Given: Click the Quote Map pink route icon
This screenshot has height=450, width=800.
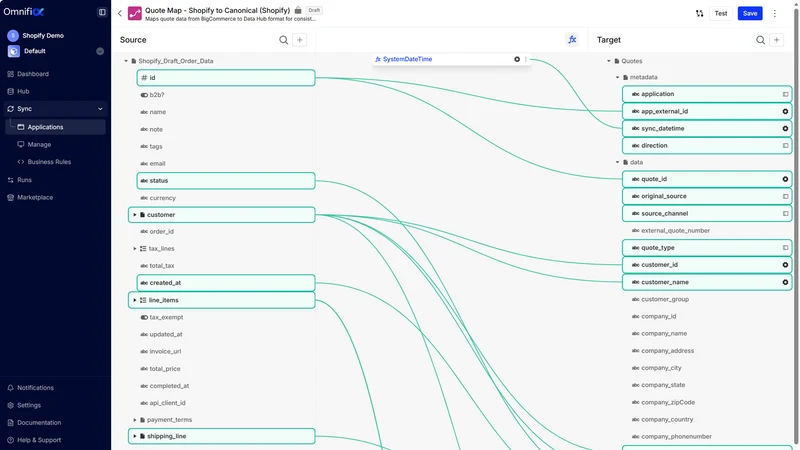Looking at the screenshot, I should click(135, 13).
